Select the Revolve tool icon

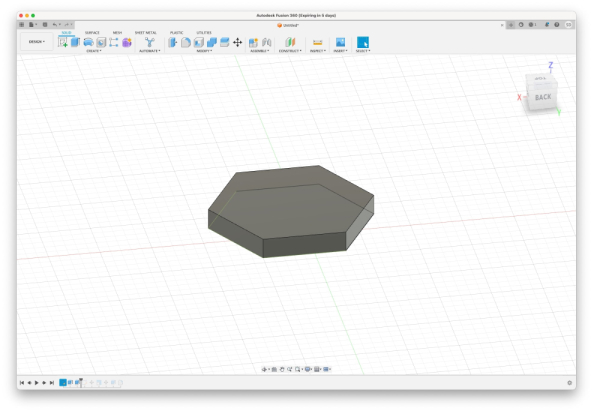coord(88,42)
